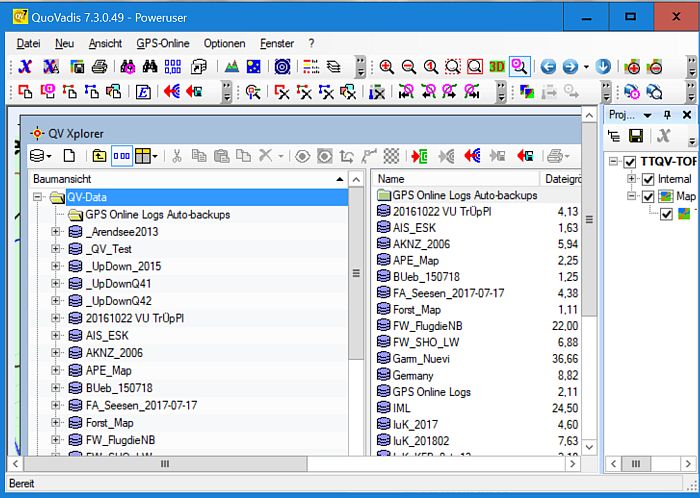Expand the Internal node in Project tree

click(x=631, y=178)
